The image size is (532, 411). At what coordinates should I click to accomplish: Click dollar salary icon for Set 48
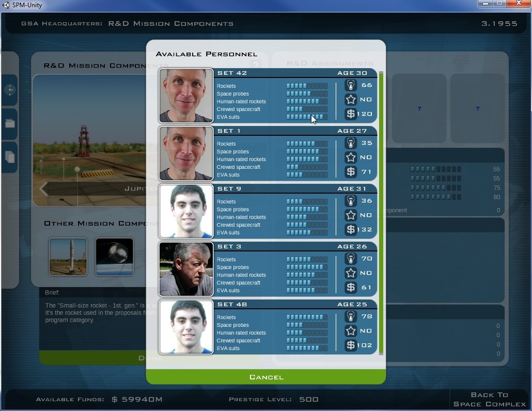351,345
